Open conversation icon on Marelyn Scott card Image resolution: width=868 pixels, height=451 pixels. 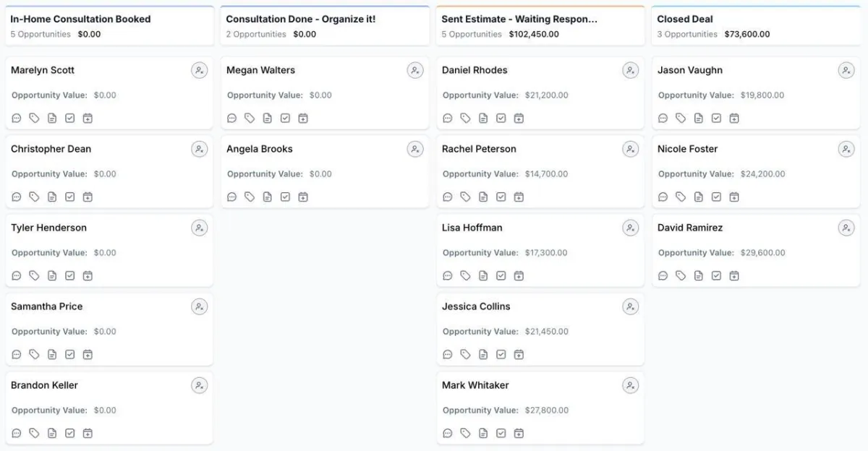tap(17, 118)
